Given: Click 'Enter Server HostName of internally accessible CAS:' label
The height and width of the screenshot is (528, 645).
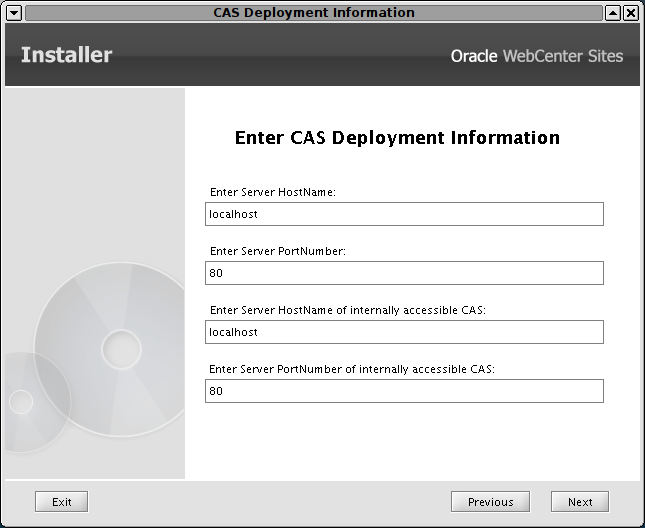Looking at the screenshot, I should (x=348, y=310).
